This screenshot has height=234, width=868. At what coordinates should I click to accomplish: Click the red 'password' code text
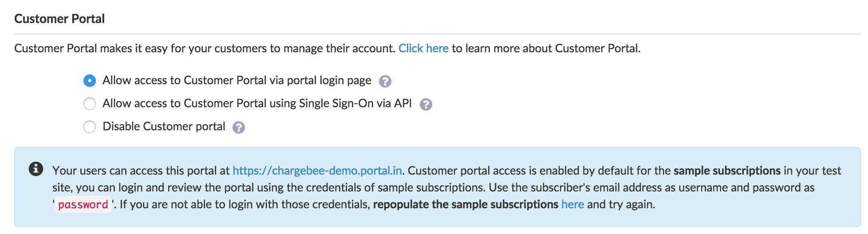point(83,205)
